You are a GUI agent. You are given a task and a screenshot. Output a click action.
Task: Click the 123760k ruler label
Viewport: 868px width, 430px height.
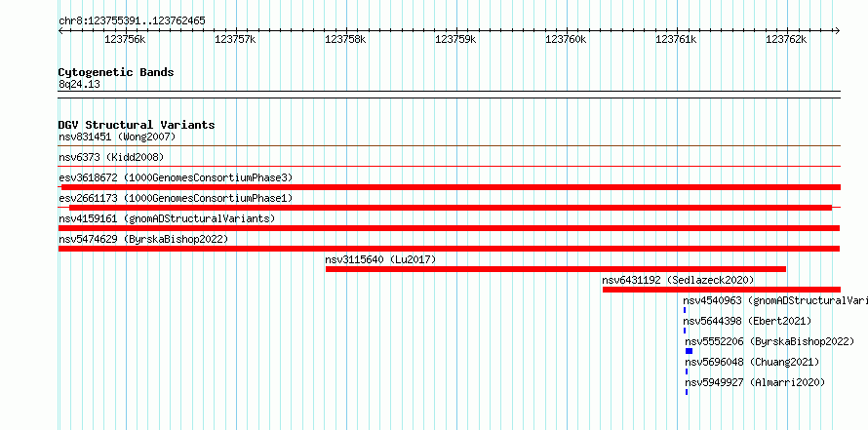[x=566, y=40]
